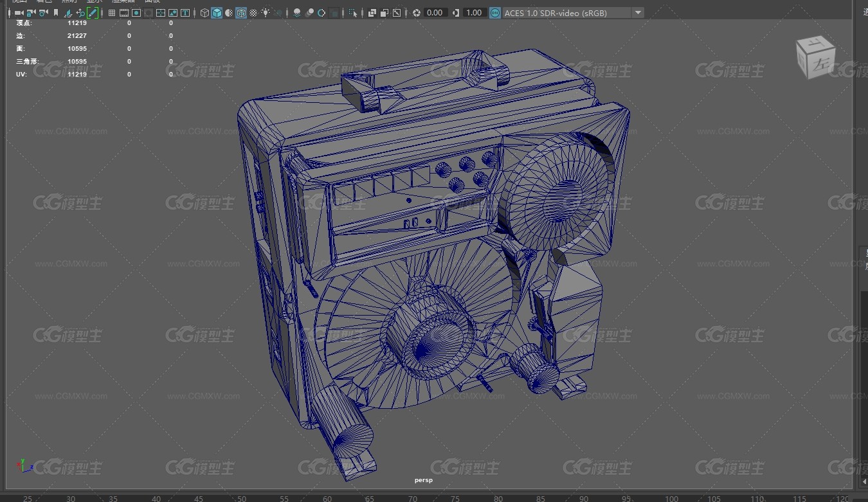Screen dimensions: 868x502
Task: Click the Exposure aperture icon
Action: [x=417, y=12]
